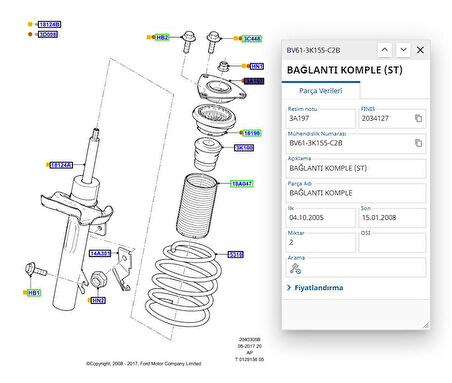
Task: Click the Parça Adı field
Action: (x=356, y=193)
